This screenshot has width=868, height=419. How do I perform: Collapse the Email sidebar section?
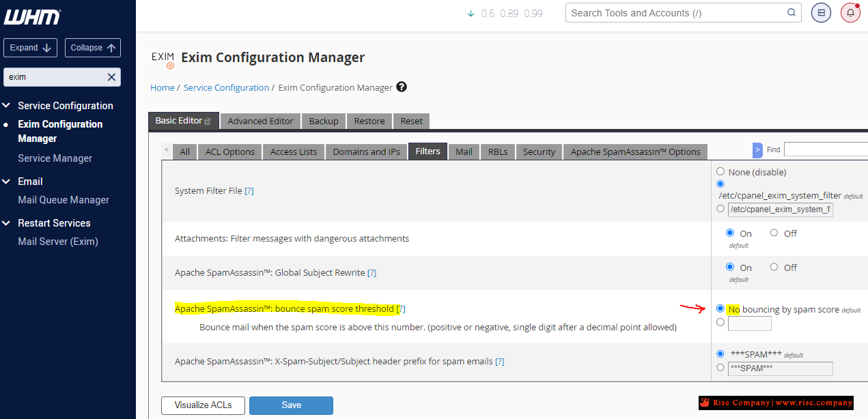click(x=7, y=182)
